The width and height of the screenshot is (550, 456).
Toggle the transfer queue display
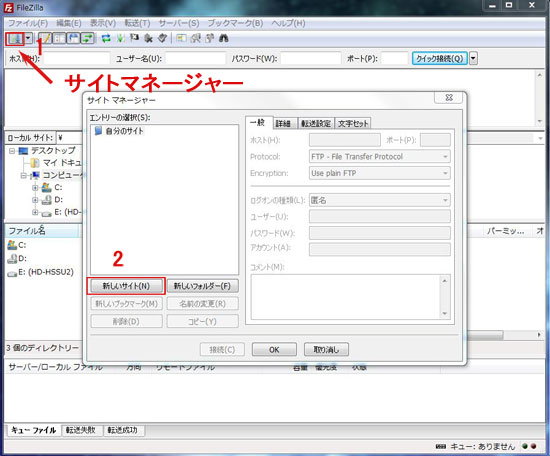(87, 38)
